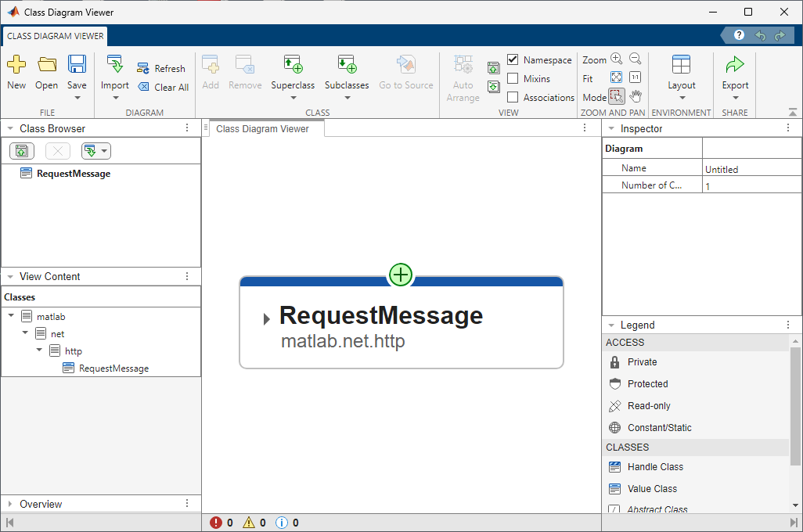Image resolution: width=803 pixels, height=532 pixels.
Task: Switch to the CLASS DIAGRAM VIEWER ribbon tab
Action: pyautogui.click(x=55, y=36)
